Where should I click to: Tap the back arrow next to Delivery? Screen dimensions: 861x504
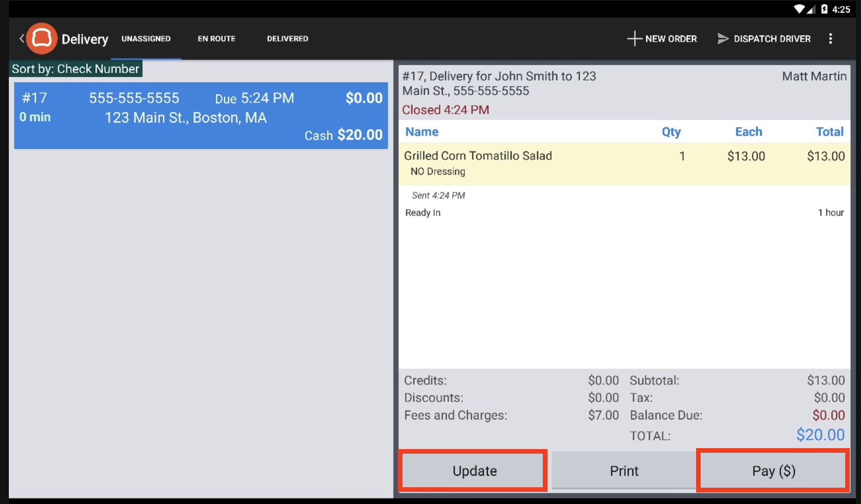coord(20,39)
